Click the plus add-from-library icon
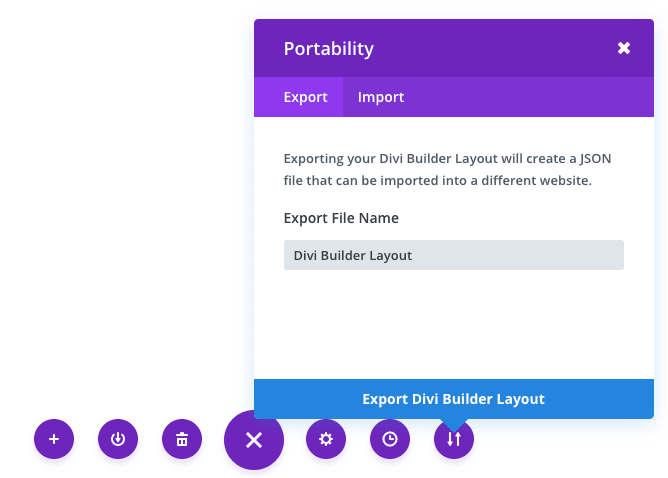668x478 pixels. tap(54, 439)
